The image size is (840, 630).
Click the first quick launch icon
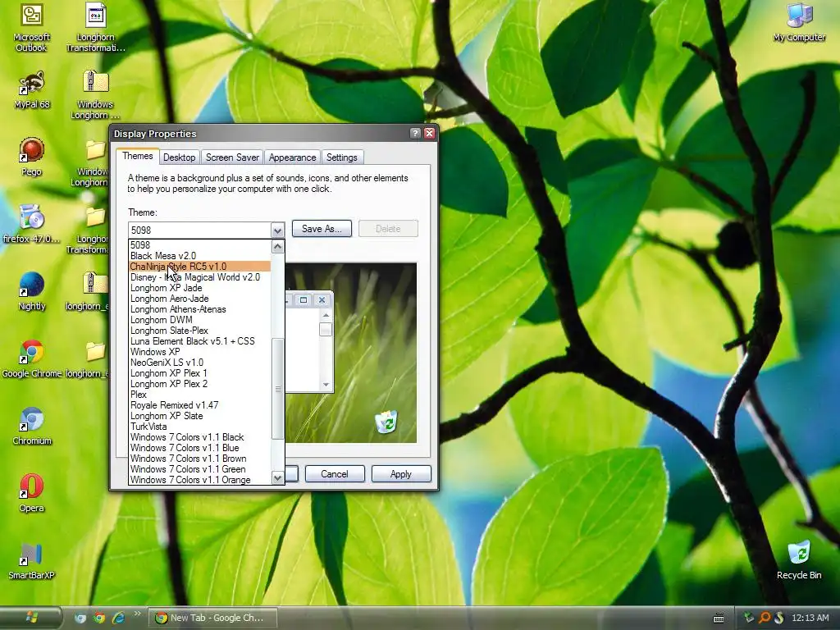point(80,618)
